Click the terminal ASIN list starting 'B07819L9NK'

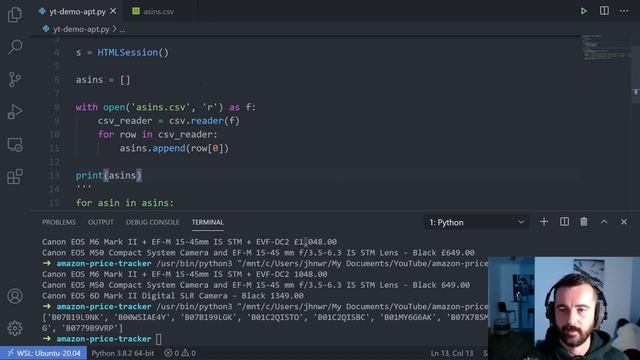click(265, 322)
